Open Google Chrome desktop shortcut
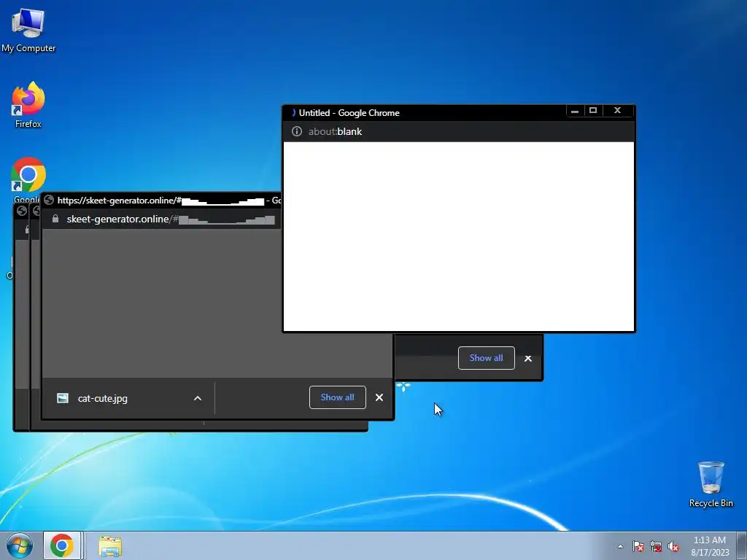The width and height of the screenshot is (747, 560). pyautogui.click(x=28, y=176)
